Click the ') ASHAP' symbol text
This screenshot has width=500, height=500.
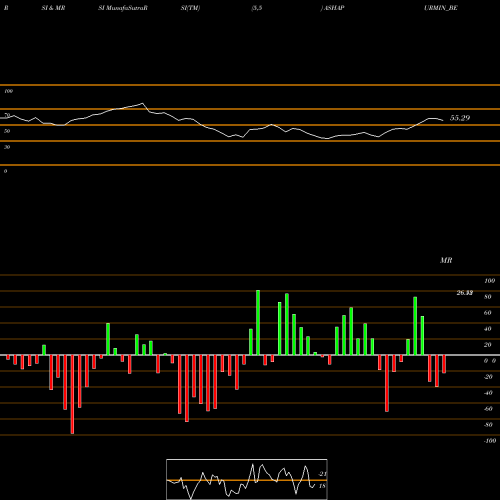click(332, 8)
